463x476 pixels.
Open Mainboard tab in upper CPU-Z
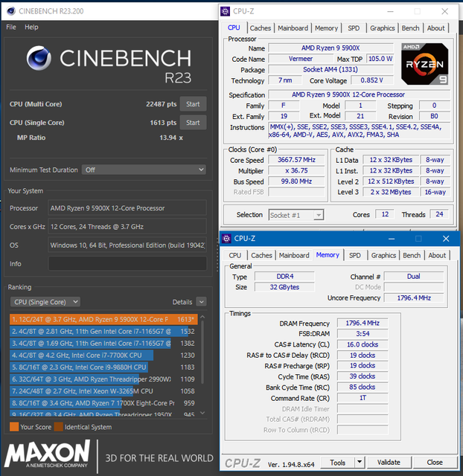pyautogui.click(x=293, y=28)
